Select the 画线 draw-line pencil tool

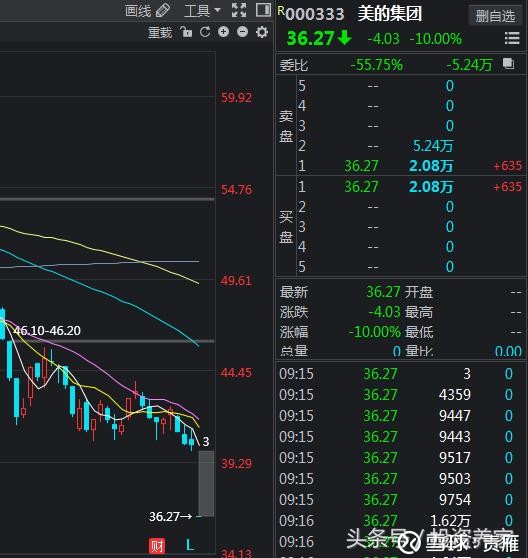[x=148, y=11]
